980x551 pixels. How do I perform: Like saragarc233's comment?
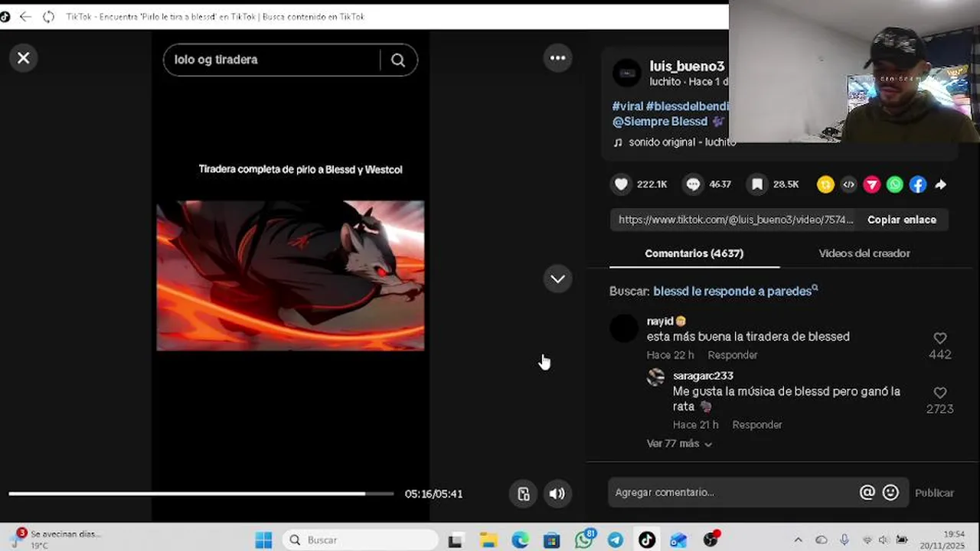coord(940,393)
